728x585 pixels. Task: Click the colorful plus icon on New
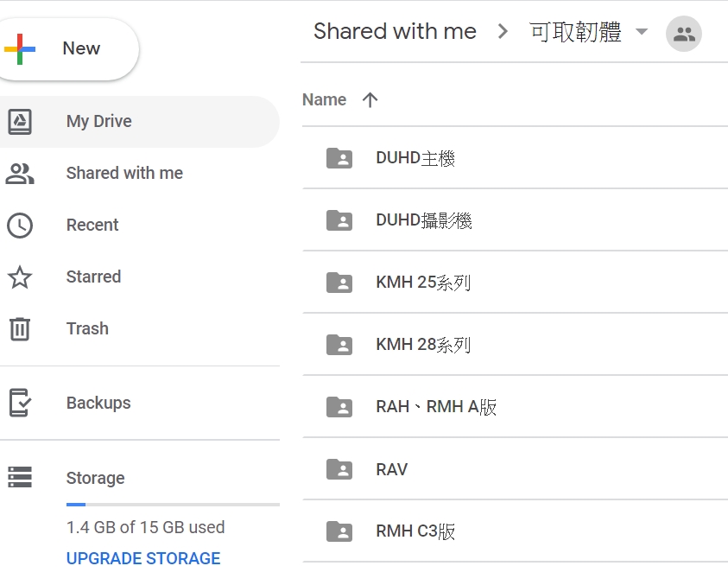click(20, 48)
